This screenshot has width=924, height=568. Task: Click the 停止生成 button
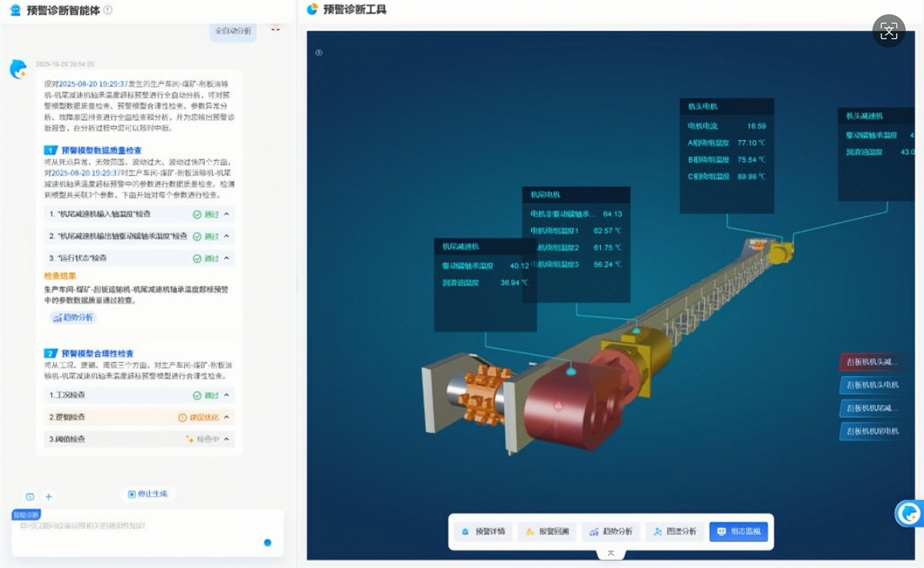click(148, 494)
